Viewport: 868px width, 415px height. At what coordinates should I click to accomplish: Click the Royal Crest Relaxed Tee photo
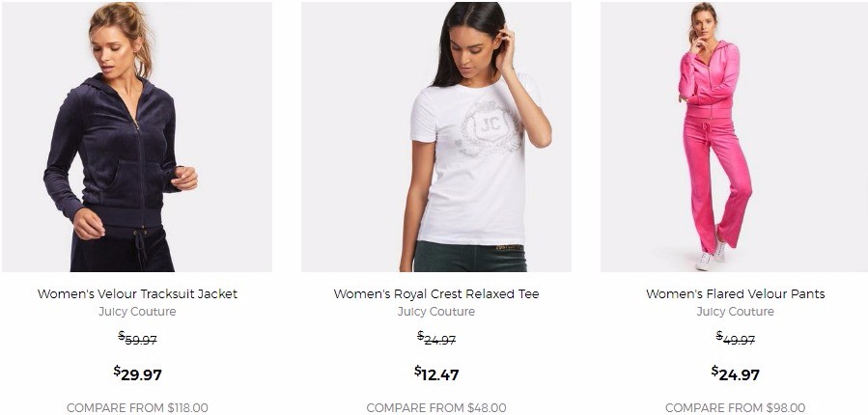point(436,136)
